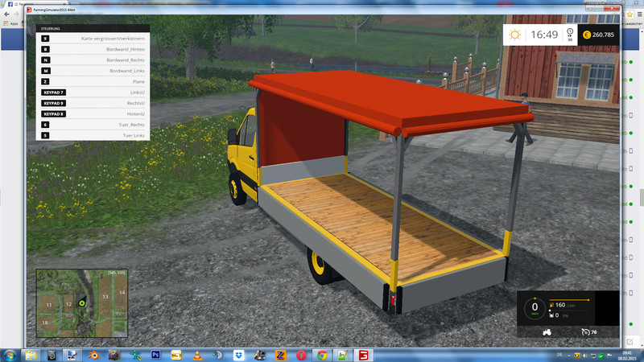Viewport: 644px width, 362px height.
Task: Open Photoshop from the taskbar
Action: (155, 355)
